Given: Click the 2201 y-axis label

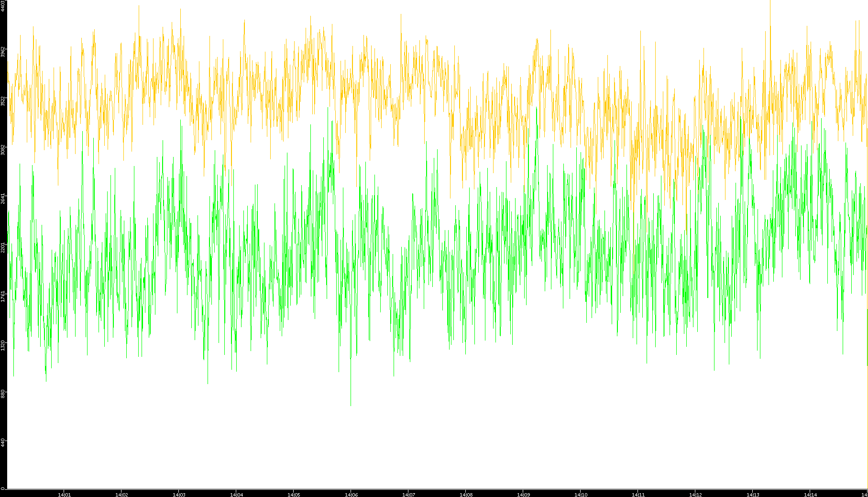Looking at the screenshot, I should click(3, 247).
